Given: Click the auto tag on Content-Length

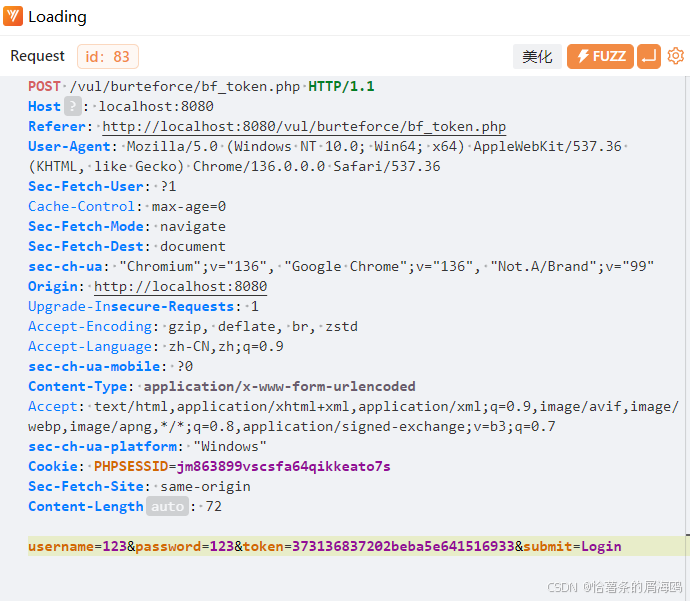Looking at the screenshot, I should coord(167,506).
